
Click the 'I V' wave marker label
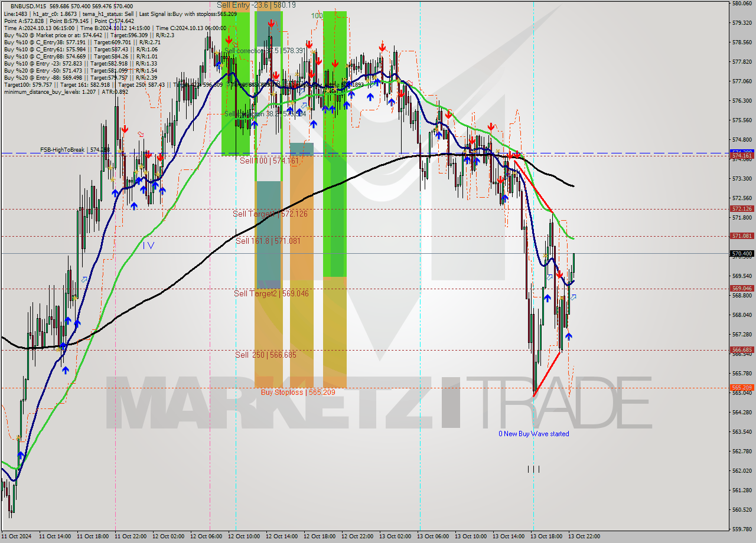(x=149, y=246)
